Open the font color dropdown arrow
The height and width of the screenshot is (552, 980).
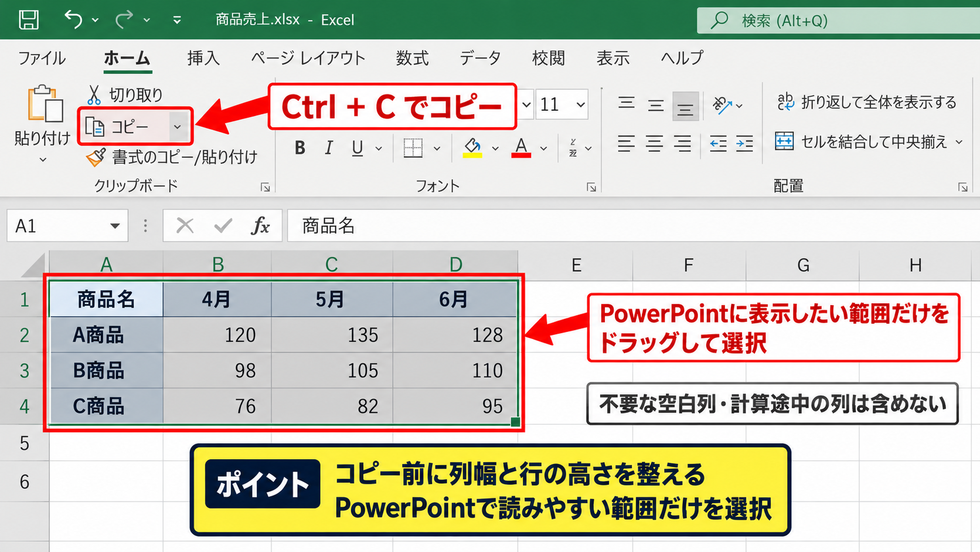pyautogui.click(x=544, y=148)
